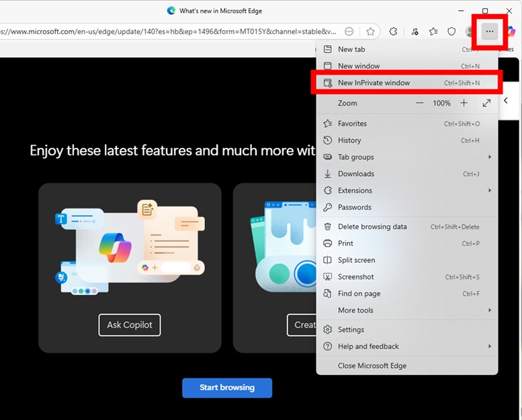Click the profile avatar icon
The width and height of the screenshot is (522, 420).
pos(471,32)
